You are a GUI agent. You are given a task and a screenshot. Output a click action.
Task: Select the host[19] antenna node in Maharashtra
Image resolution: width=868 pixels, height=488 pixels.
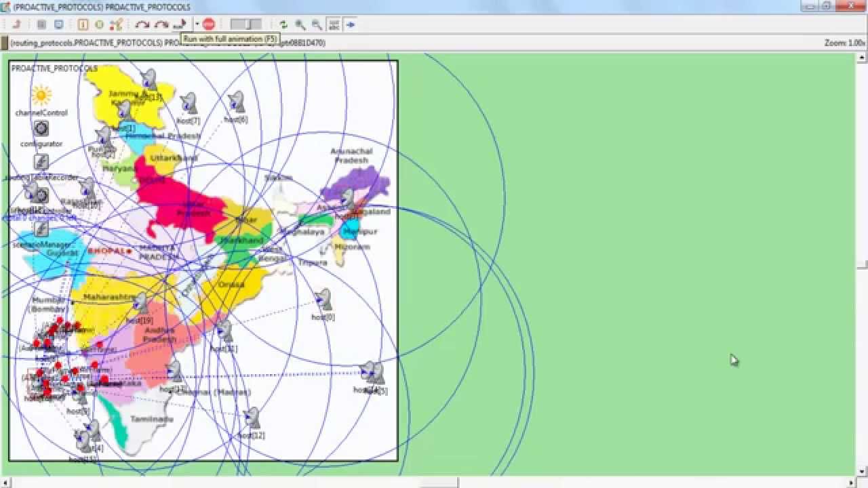140,304
